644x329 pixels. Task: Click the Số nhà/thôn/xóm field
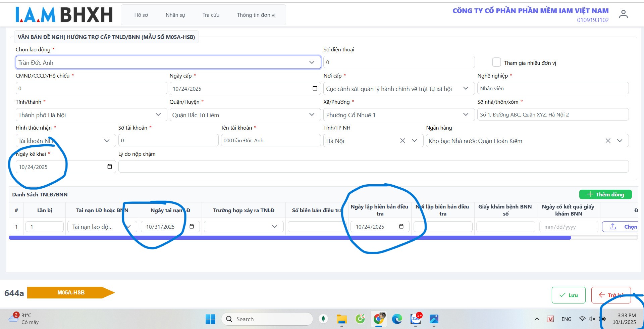click(x=553, y=114)
